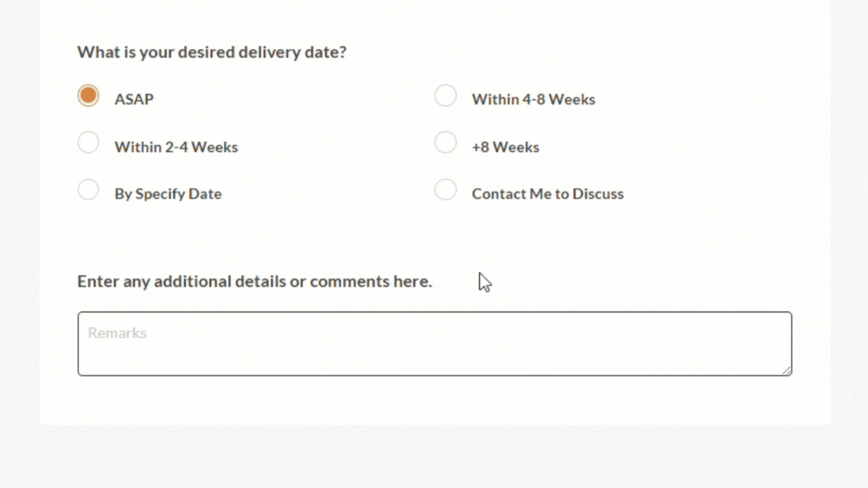Select the +8 Weeks radio circle
Image resolution: width=868 pixels, height=488 pixels.
point(445,143)
